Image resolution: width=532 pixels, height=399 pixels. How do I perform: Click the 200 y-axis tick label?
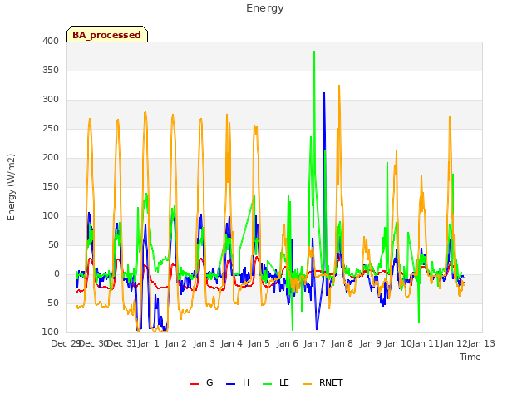tap(51, 157)
